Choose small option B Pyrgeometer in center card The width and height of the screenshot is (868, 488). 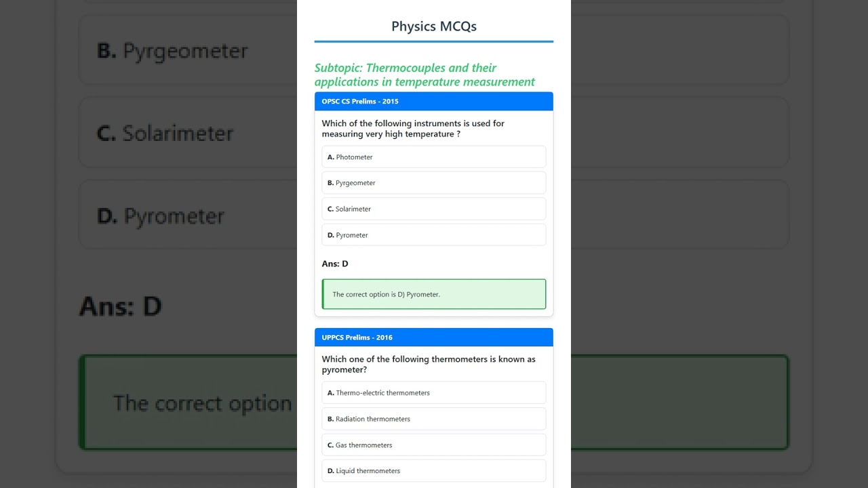point(433,183)
